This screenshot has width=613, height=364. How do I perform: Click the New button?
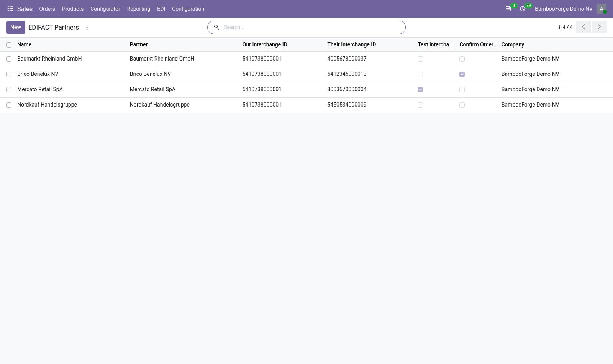point(16,27)
